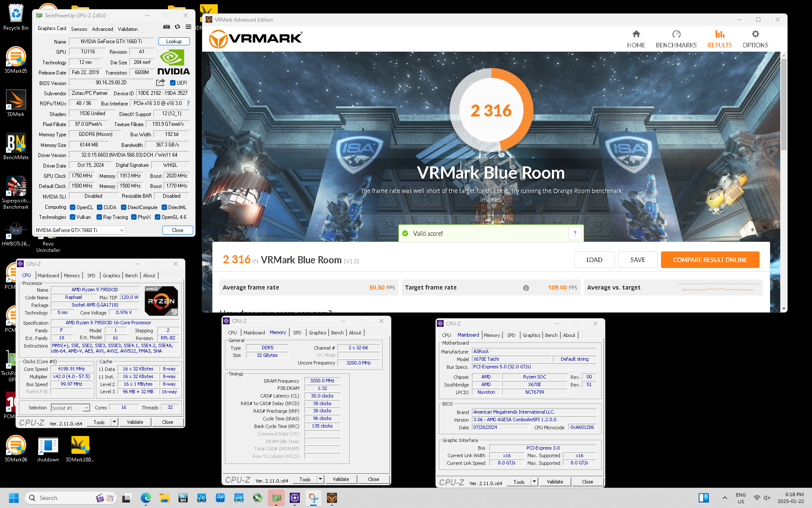Switch to Sensors tab in GPU-Z
812x508 pixels.
click(79, 29)
